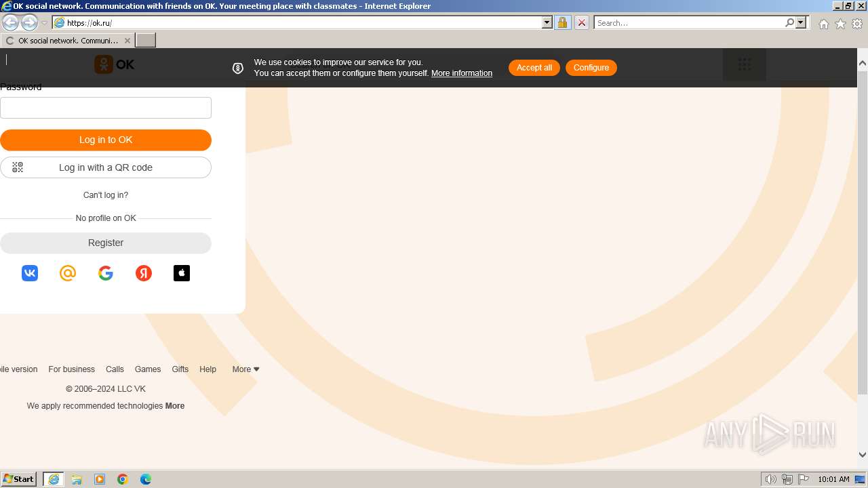868x488 pixels.
Task: Sign in with the Google icon
Action: (x=106, y=273)
